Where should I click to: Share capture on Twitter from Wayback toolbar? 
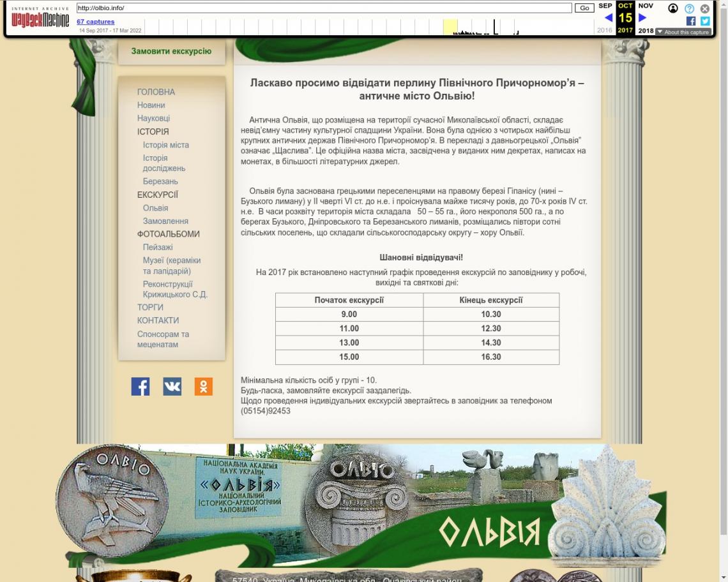click(705, 21)
